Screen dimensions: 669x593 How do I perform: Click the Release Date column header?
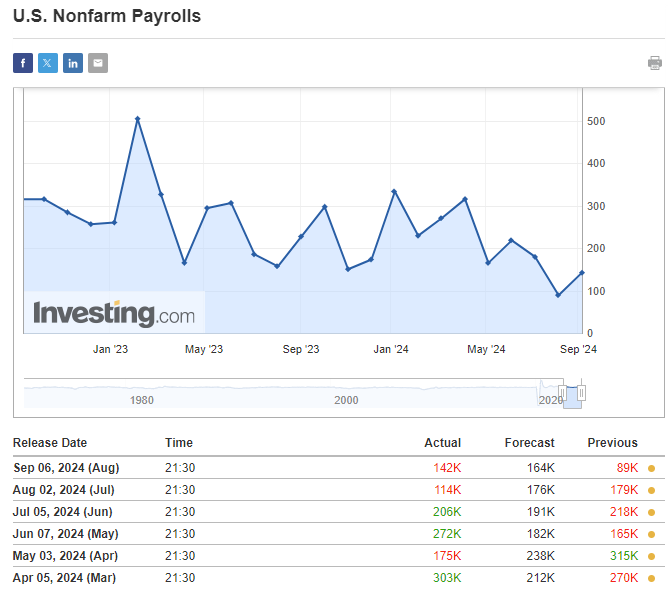[x=50, y=443]
